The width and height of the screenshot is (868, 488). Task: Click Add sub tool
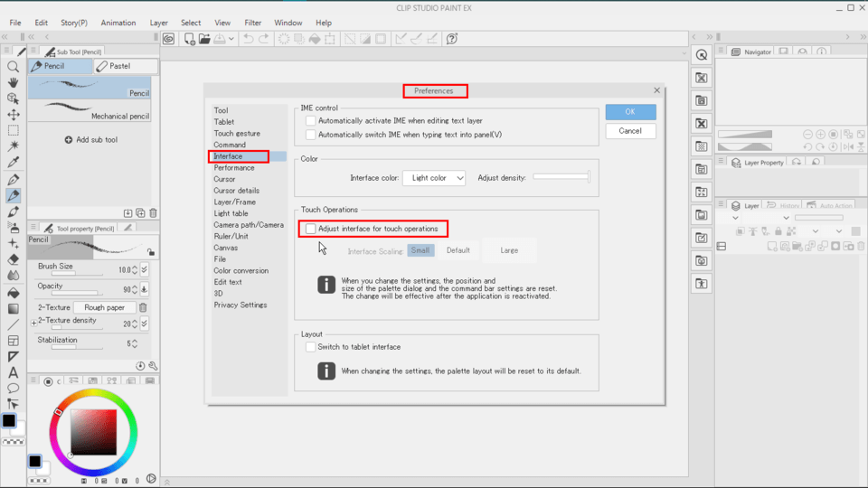point(91,140)
